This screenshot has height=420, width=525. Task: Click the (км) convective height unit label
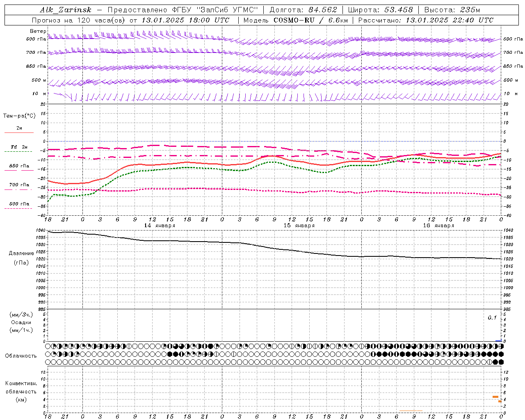pyautogui.click(x=21, y=399)
